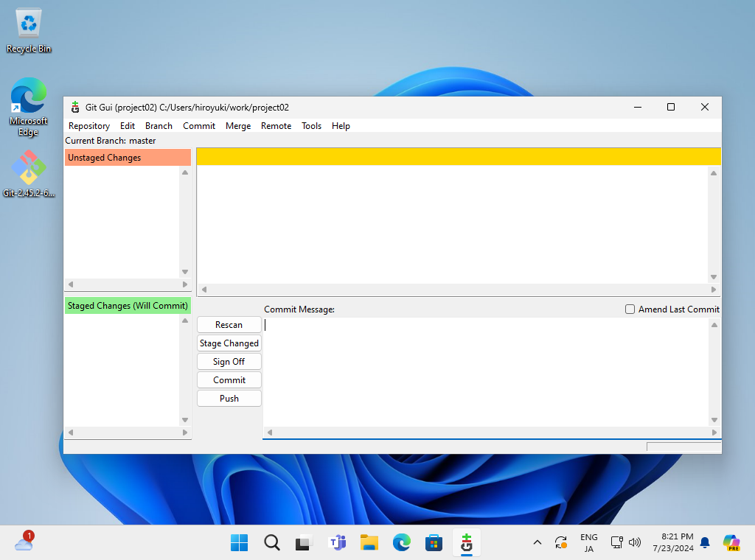Click down arrow of commit message scrollbar
This screenshot has height=560, width=755.
[714, 420]
